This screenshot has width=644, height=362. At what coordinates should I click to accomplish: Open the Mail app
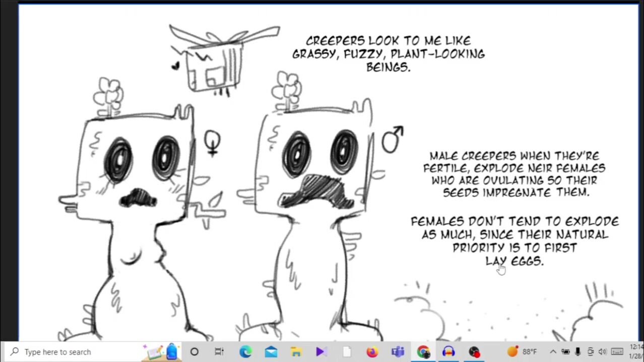pos(271,352)
